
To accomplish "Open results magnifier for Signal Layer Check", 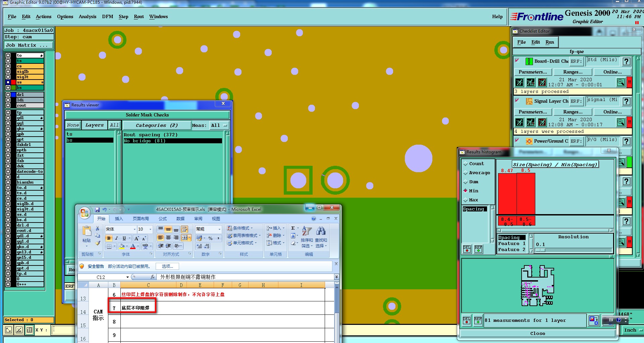I will pyautogui.click(x=621, y=122).
